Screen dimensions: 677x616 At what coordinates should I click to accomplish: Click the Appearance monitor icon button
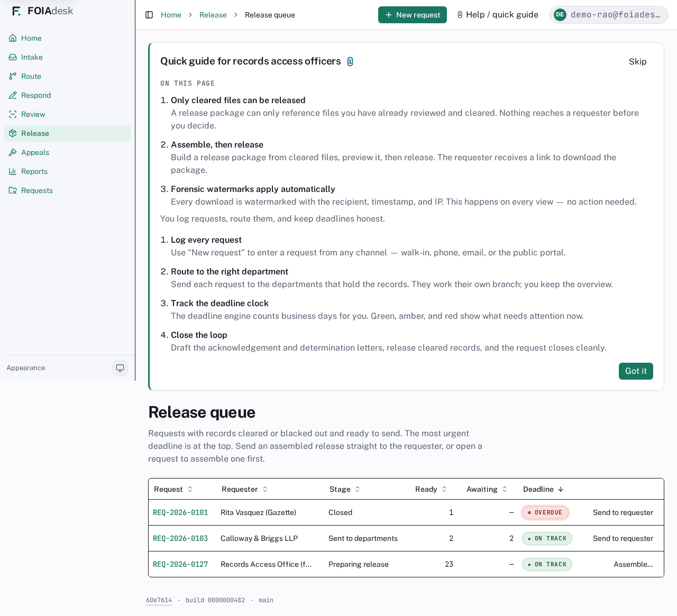pos(120,368)
